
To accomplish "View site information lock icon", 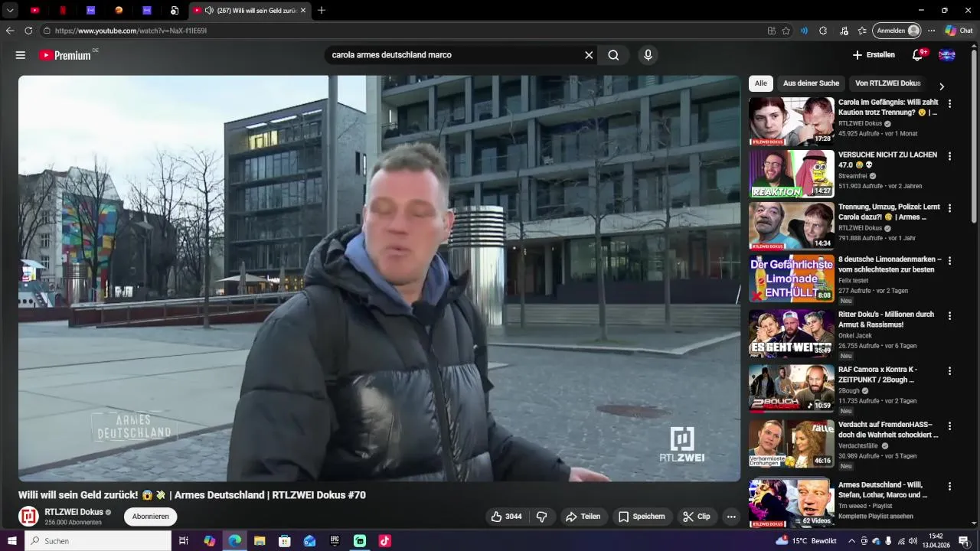I will (47, 31).
